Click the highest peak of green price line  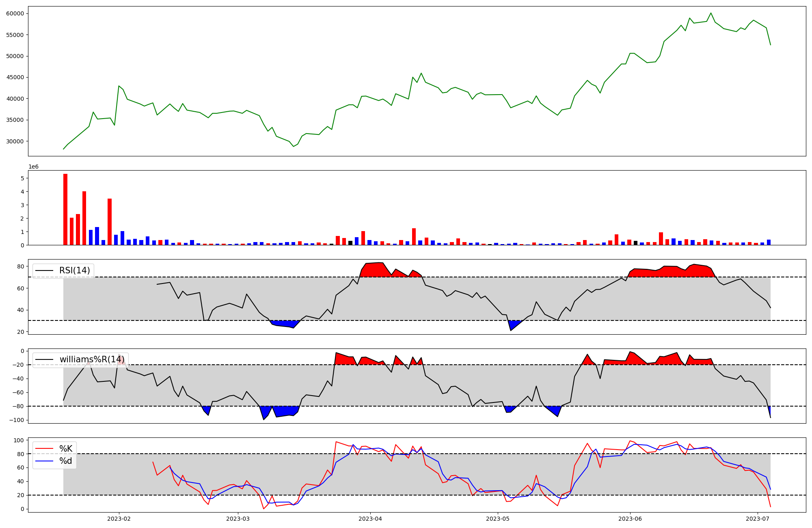tap(710, 13)
